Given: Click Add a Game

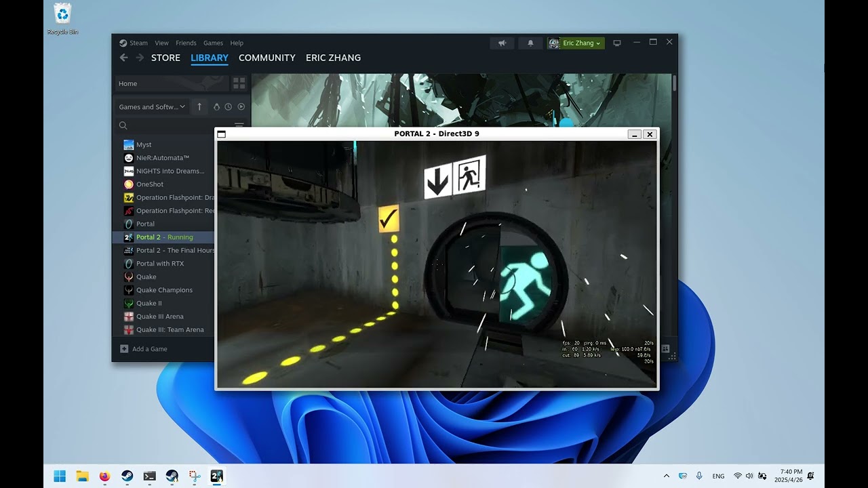Looking at the screenshot, I should [x=144, y=349].
